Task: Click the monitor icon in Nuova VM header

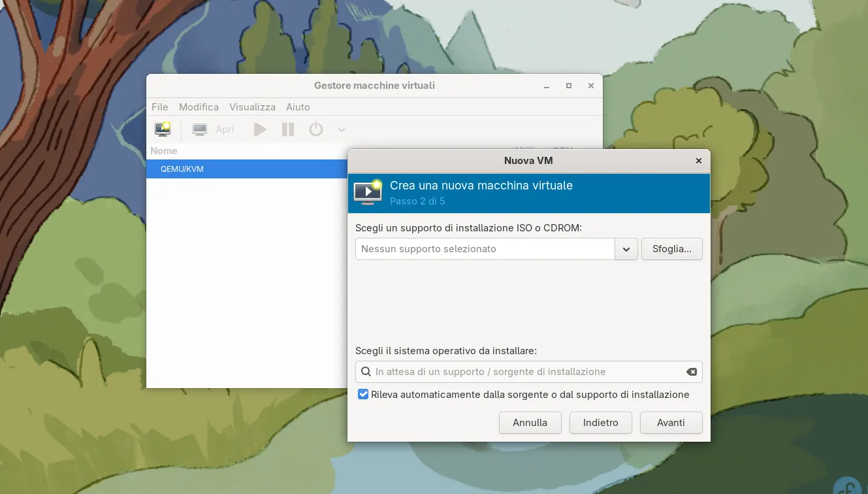Action: 368,192
